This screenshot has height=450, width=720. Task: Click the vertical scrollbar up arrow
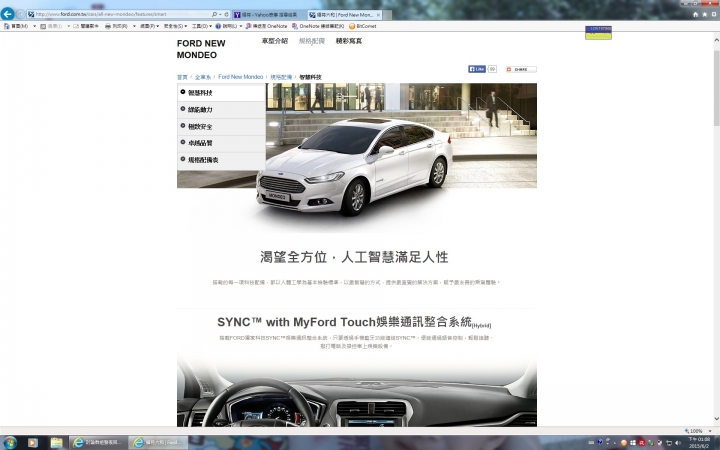[716, 40]
